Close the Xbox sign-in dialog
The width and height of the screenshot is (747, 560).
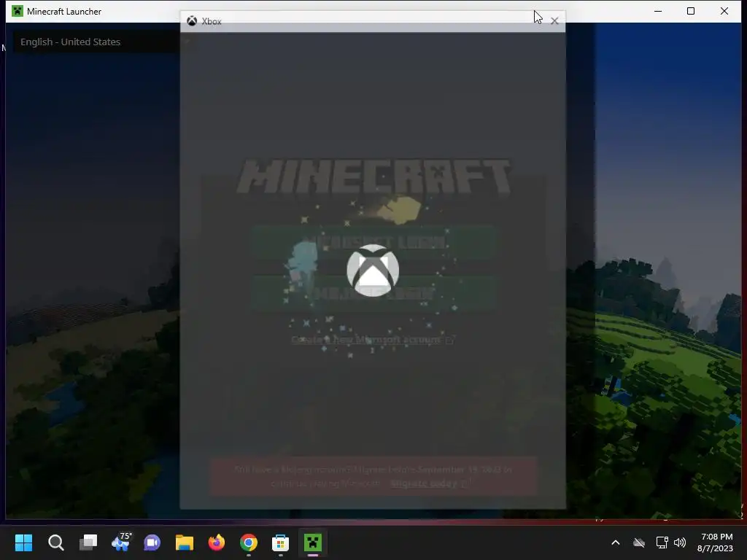pyautogui.click(x=554, y=21)
